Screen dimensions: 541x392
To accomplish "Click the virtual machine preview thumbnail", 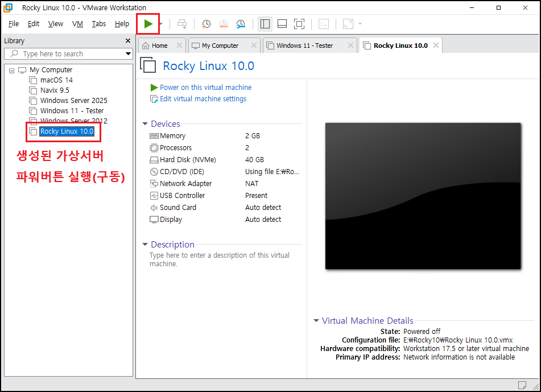I will (423, 196).
